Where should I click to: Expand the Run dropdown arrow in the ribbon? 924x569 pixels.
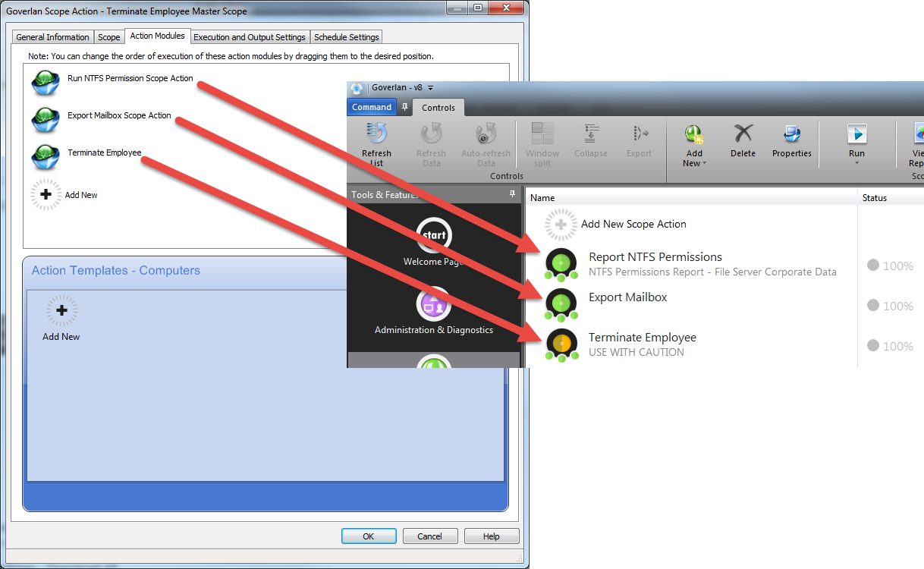tap(856, 163)
